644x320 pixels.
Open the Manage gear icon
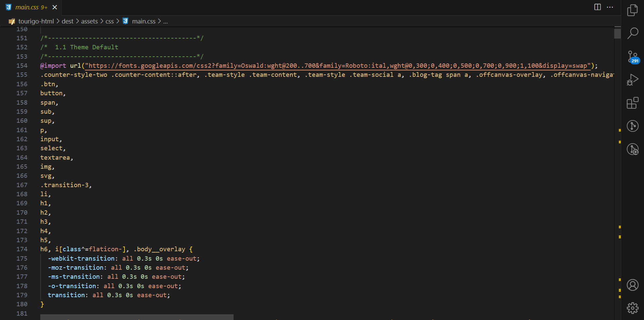coord(633,308)
